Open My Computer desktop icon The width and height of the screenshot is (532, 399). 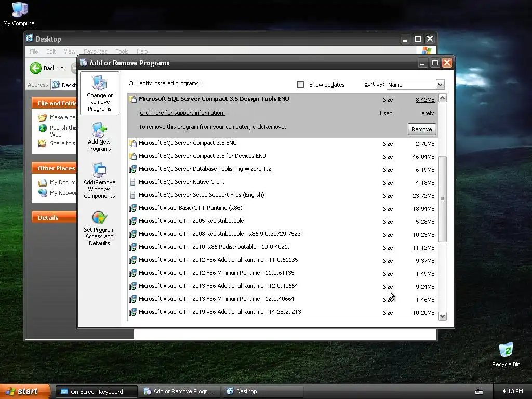click(x=20, y=14)
